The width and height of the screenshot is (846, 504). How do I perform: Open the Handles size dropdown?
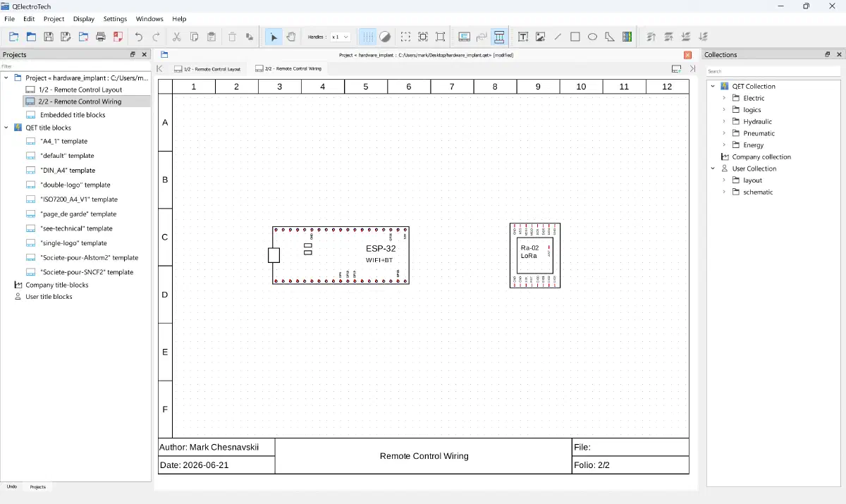pos(341,37)
